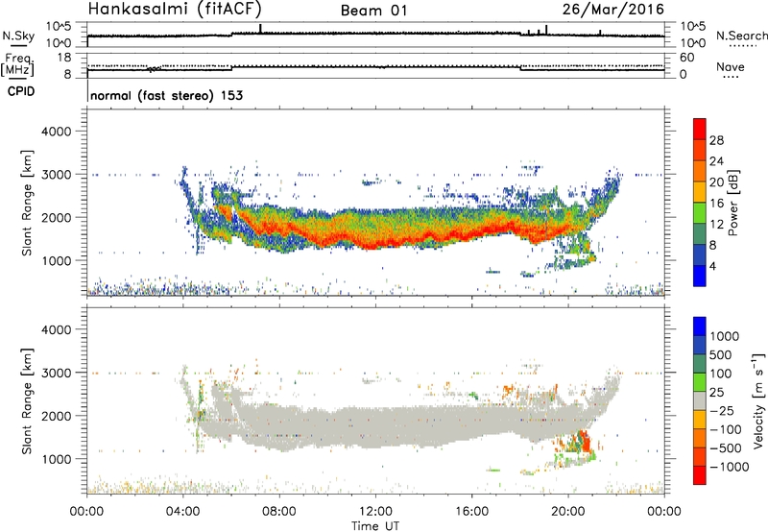The height and width of the screenshot is (532, 768).
Task: Pick the bottom red segment of the velocity color bar
Action: 700,475
